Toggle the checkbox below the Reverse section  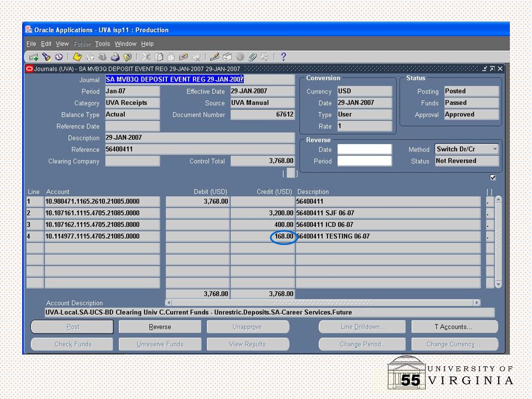coord(493,177)
